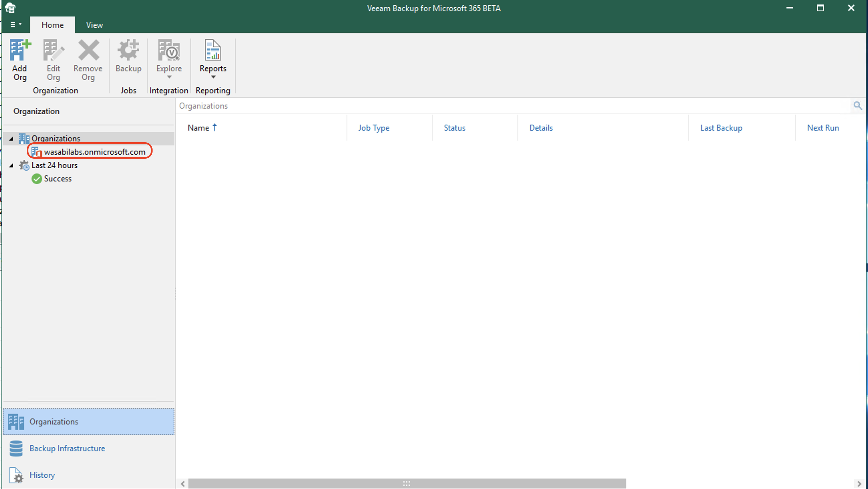Click the green Success checkmark icon
The image size is (868, 489).
pyautogui.click(x=37, y=179)
